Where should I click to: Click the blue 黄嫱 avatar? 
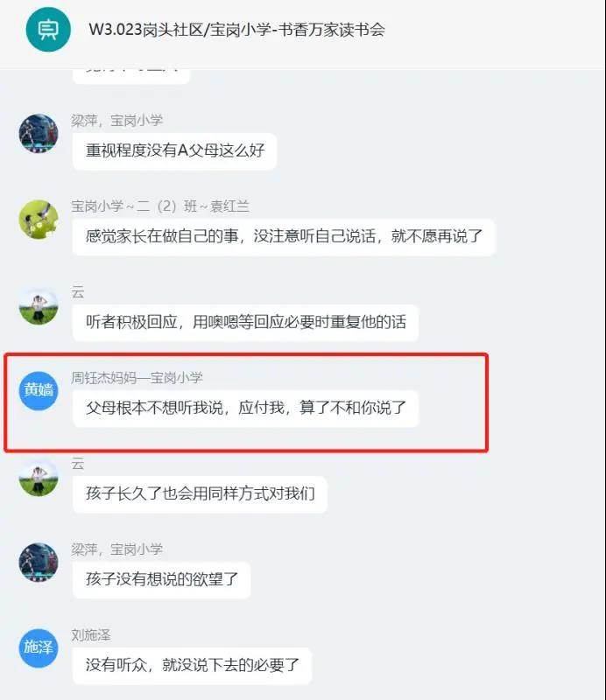pos(39,390)
